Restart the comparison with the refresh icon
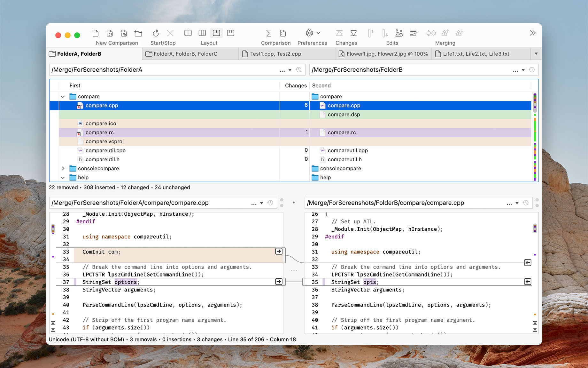The image size is (588, 368). pos(156,33)
